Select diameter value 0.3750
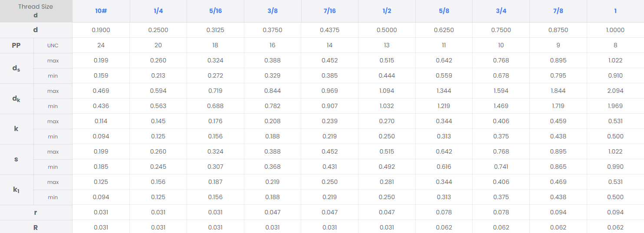This screenshot has width=644, height=233. (273, 30)
